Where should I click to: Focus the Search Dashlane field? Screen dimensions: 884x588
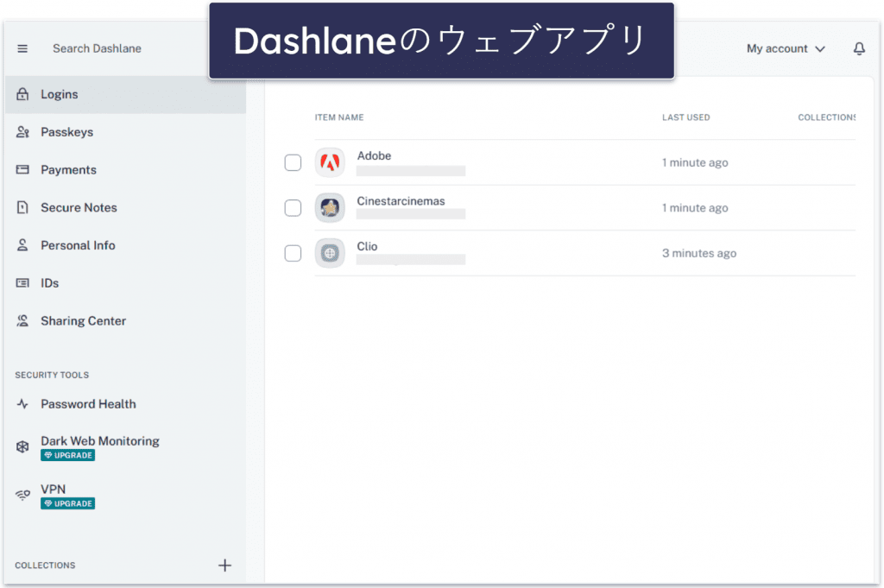[97, 48]
